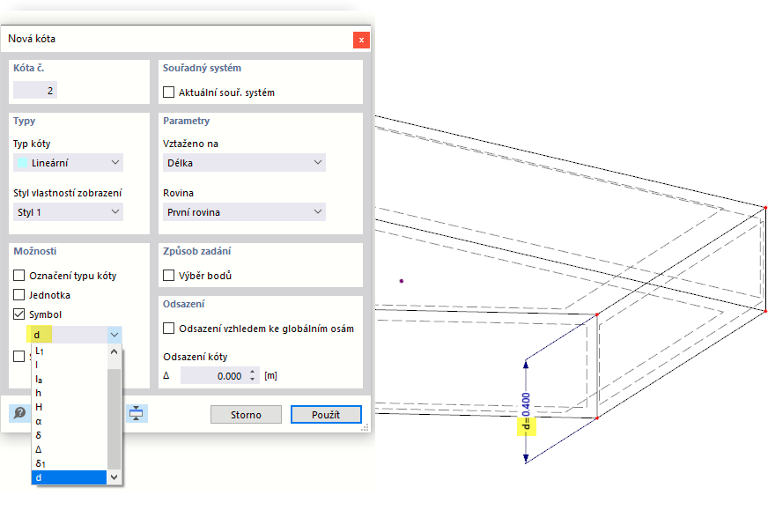Increase Odsazení kóty with up stepper

252,372
